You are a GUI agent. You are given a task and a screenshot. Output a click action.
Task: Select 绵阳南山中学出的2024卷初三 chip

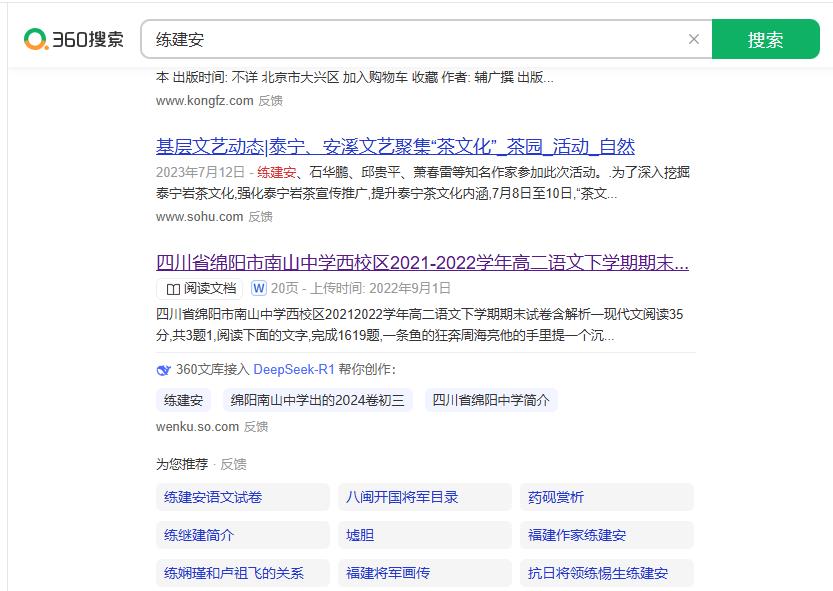point(317,400)
